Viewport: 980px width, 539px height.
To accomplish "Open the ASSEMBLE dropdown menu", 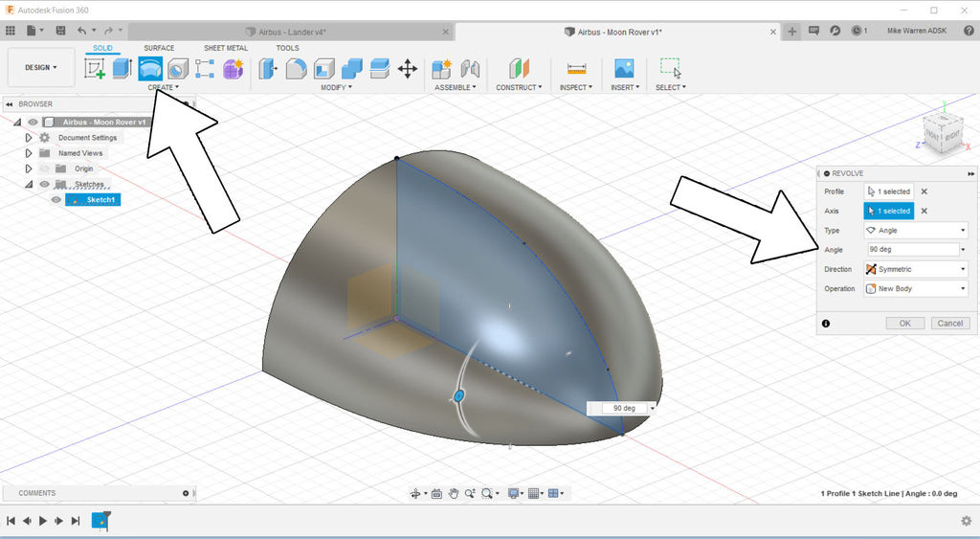I will [x=455, y=87].
